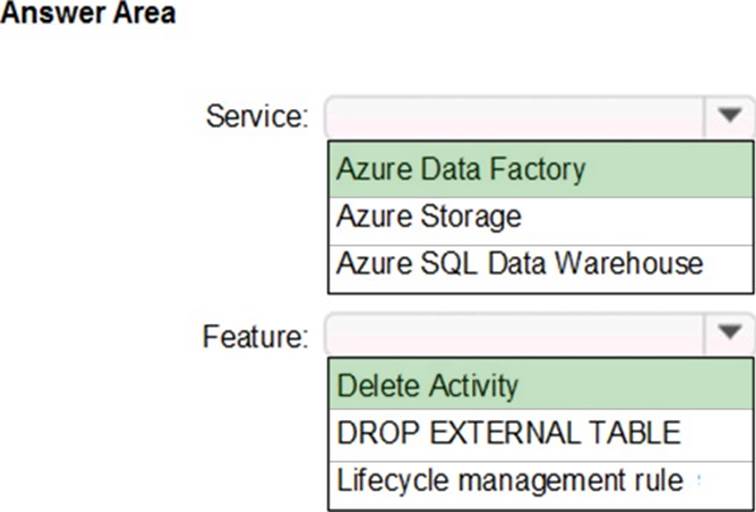Select Delete Activity as the feature
The height and width of the screenshot is (512, 756).
428,385
